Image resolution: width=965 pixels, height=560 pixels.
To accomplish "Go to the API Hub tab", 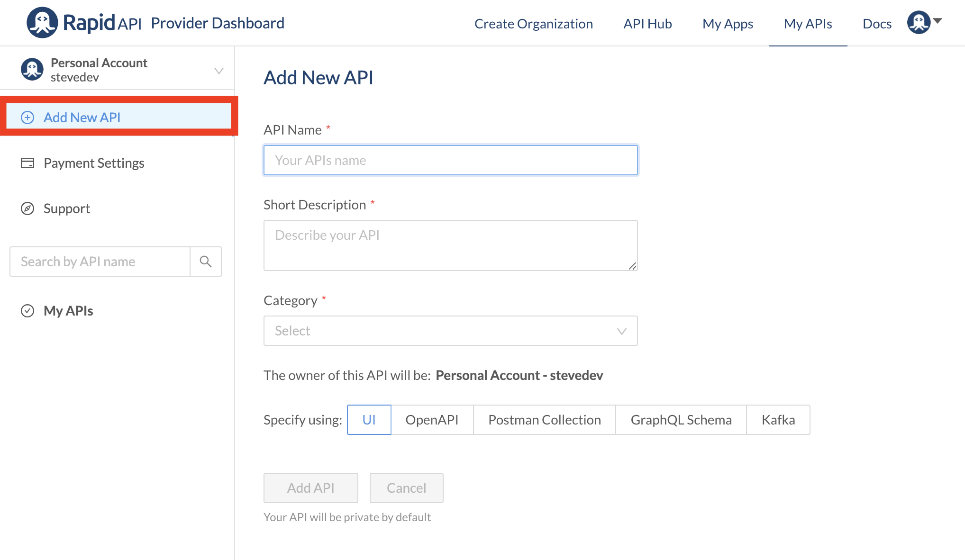I will (x=647, y=24).
